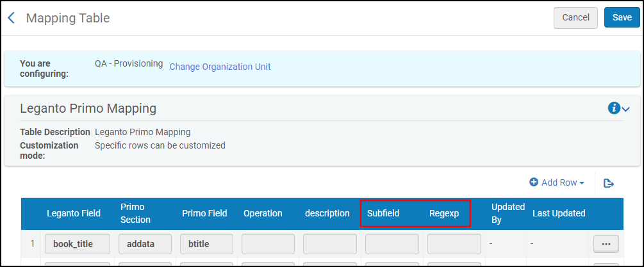Select the Operation column header
644x267 pixels.
263,213
